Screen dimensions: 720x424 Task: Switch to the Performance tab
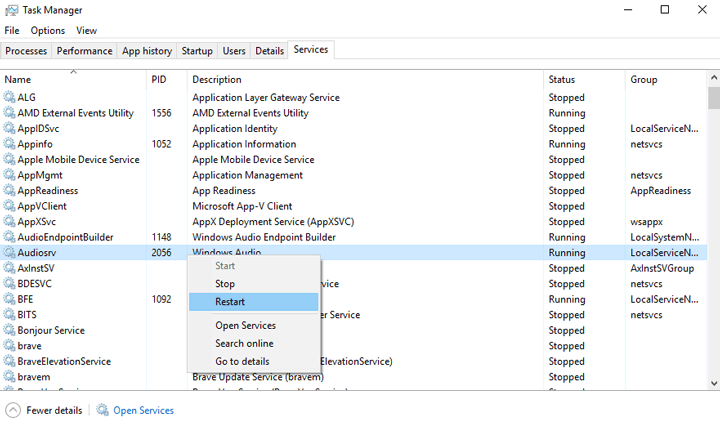(84, 51)
